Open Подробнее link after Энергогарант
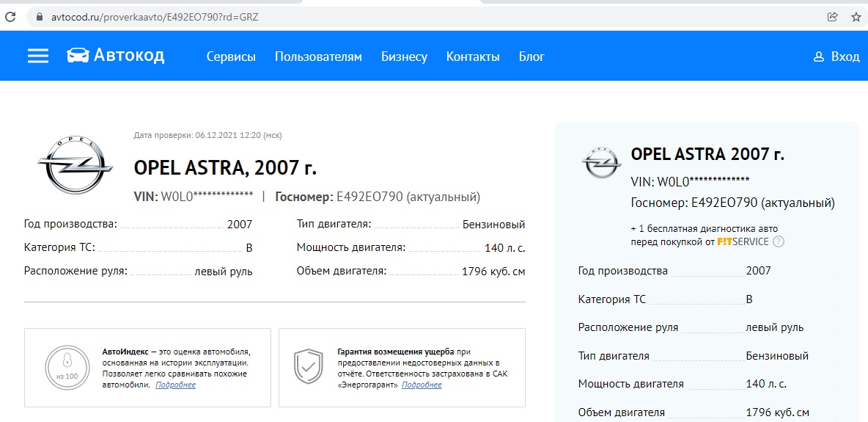868x422 pixels. coord(422,385)
